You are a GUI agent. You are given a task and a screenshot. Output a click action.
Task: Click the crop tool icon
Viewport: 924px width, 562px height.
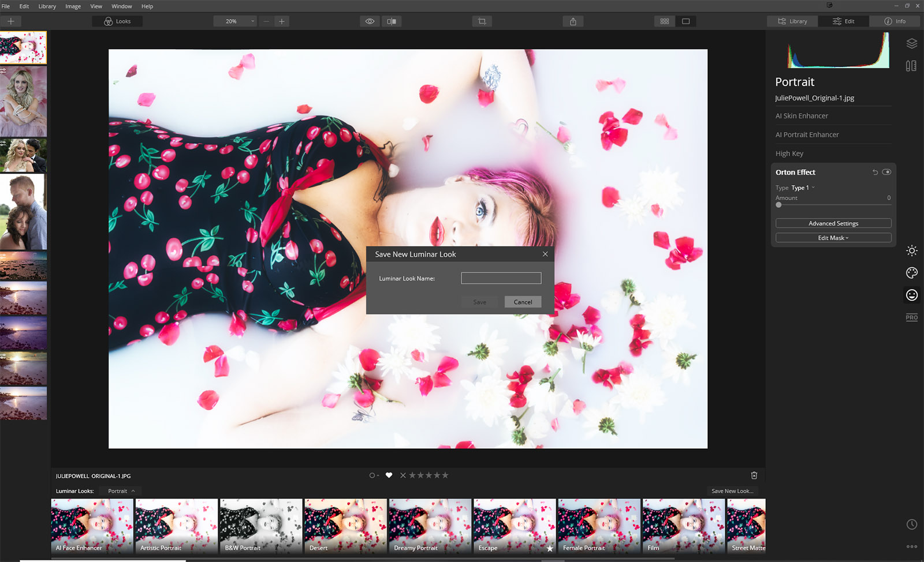pyautogui.click(x=482, y=21)
